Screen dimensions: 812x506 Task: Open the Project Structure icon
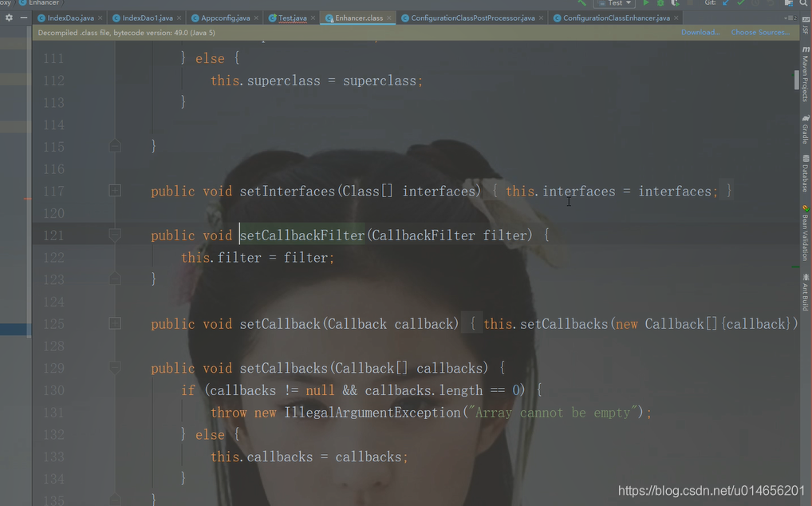pyautogui.click(x=789, y=3)
